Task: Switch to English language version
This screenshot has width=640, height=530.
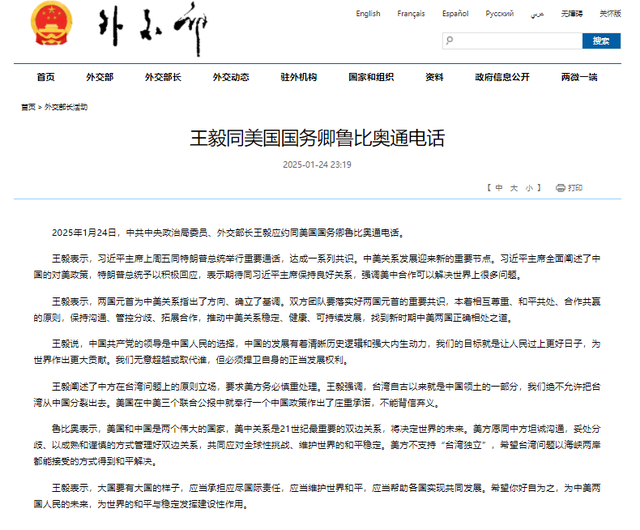Action: 368,13
